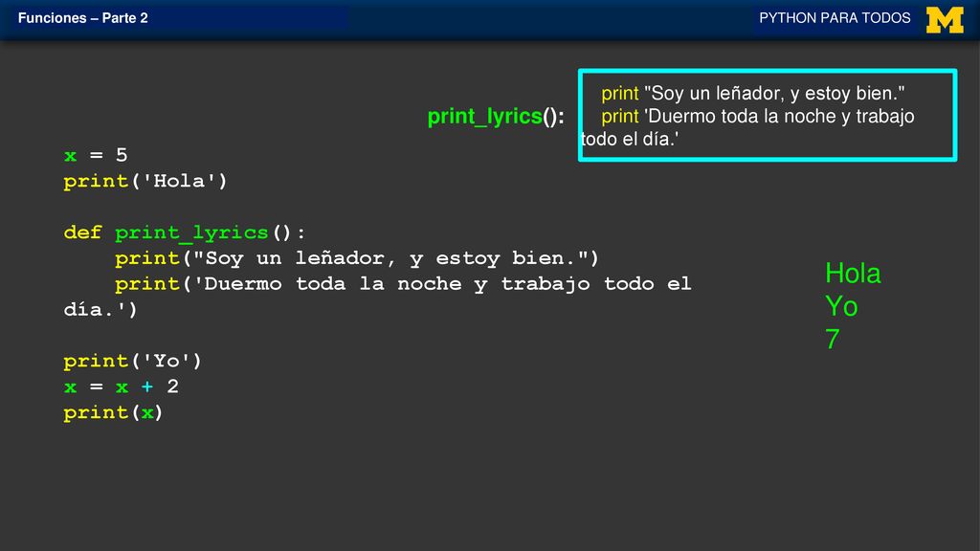
Task: Click 'print "Soy un leñador..."' in cyan box
Action: (752, 93)
